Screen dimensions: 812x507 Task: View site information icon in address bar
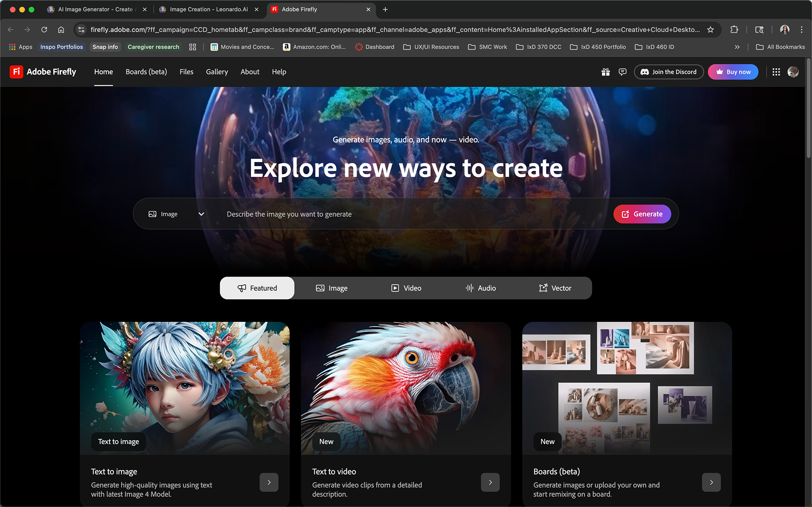tap(81, 30)
